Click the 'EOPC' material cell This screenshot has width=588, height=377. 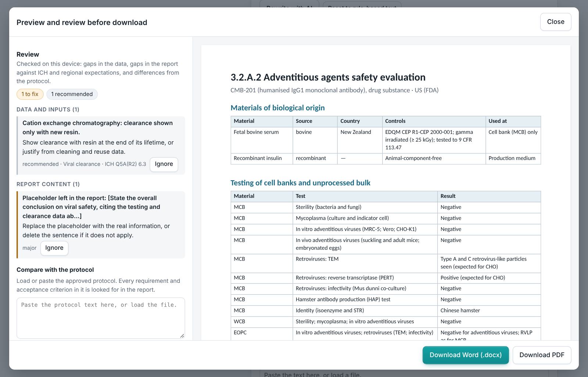click(262, 334)
